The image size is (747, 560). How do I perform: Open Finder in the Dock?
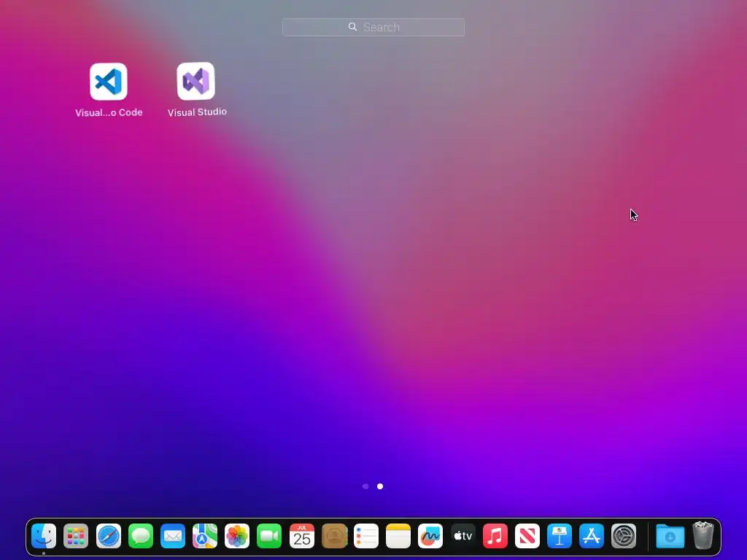(x=44, y=536)
